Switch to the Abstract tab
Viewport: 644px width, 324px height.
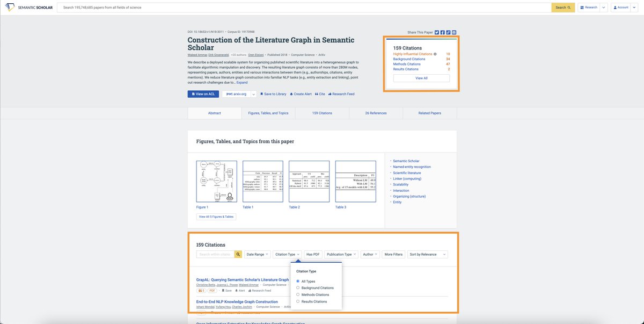[215, 113]
